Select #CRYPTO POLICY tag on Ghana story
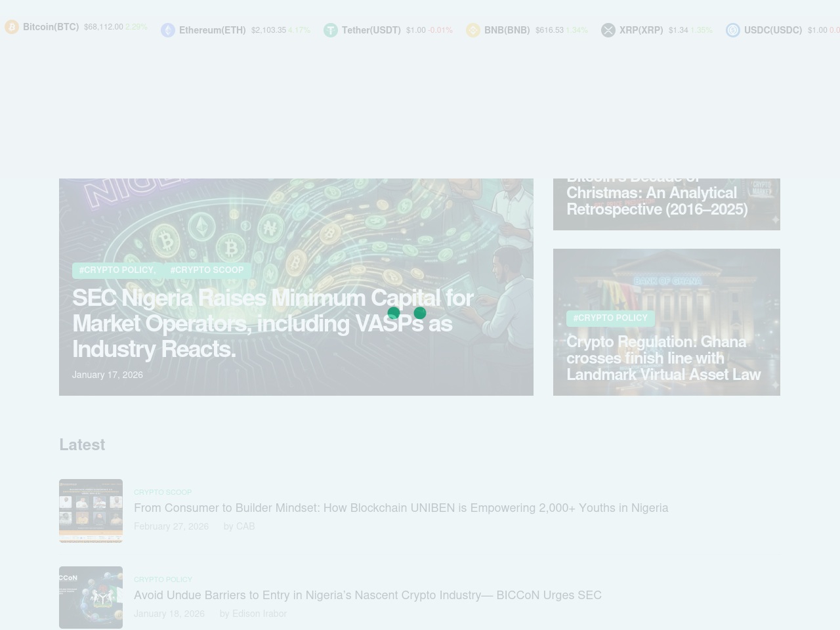 pos(610,318)
